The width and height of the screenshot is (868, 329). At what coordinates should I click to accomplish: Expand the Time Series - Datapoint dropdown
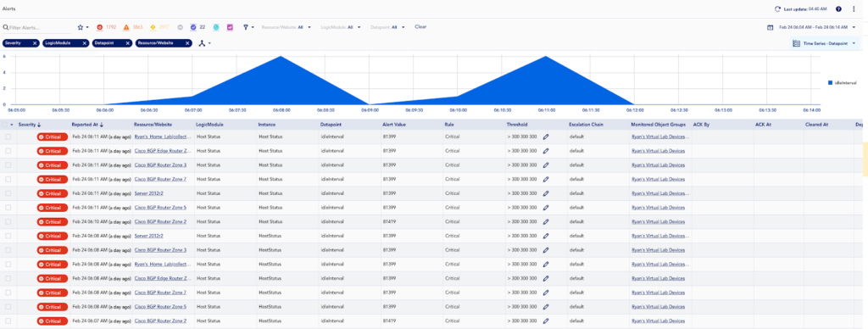824,43
